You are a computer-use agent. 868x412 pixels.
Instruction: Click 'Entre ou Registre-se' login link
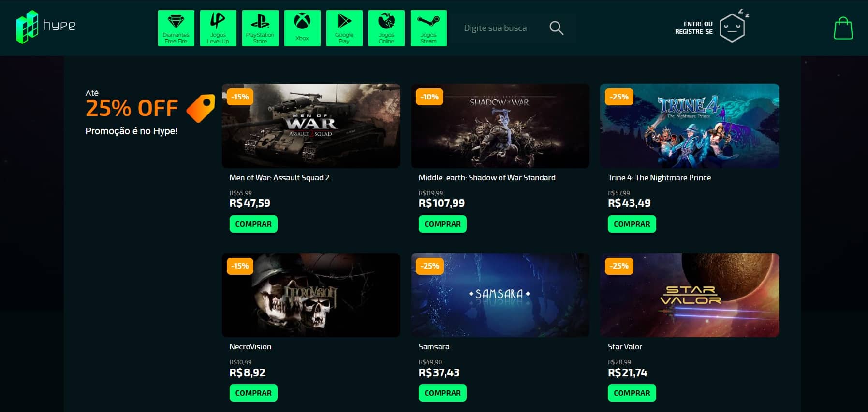693,28
